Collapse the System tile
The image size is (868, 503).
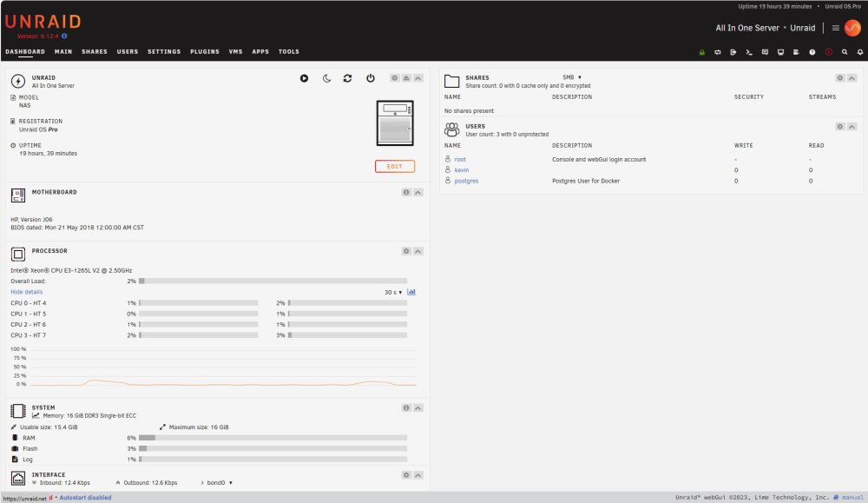point(418,407)
